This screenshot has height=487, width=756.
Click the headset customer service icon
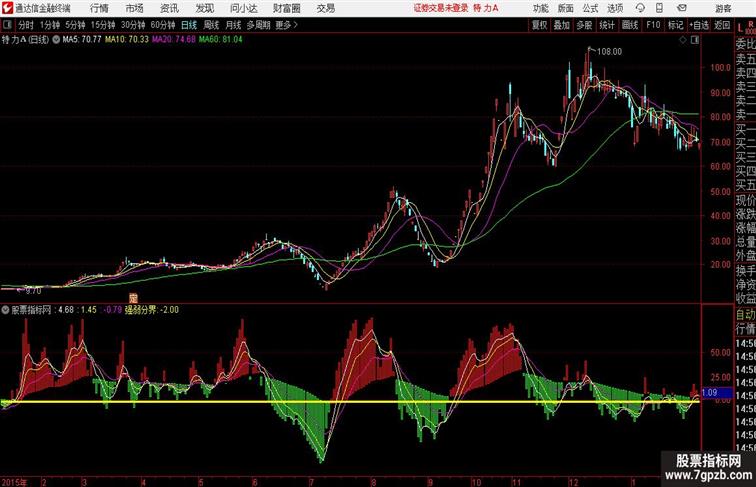pos(640,8)
